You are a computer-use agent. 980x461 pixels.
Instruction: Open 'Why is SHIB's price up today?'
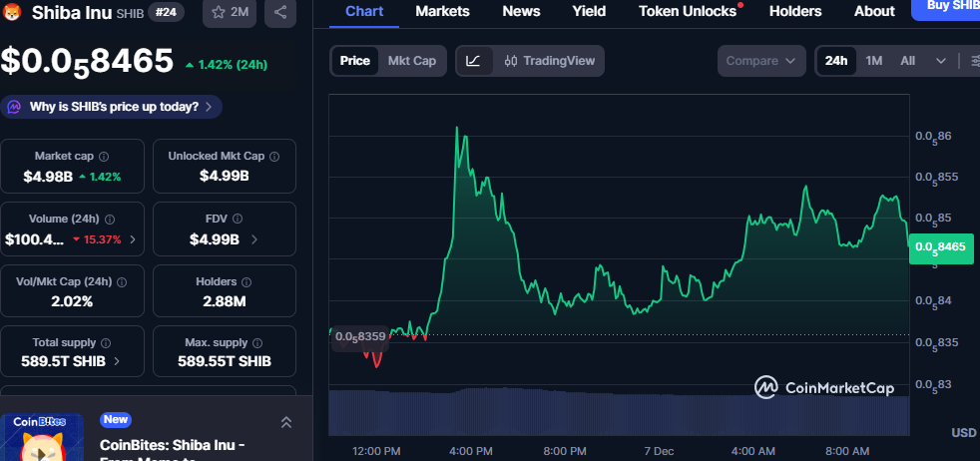[x=113, y=107]
